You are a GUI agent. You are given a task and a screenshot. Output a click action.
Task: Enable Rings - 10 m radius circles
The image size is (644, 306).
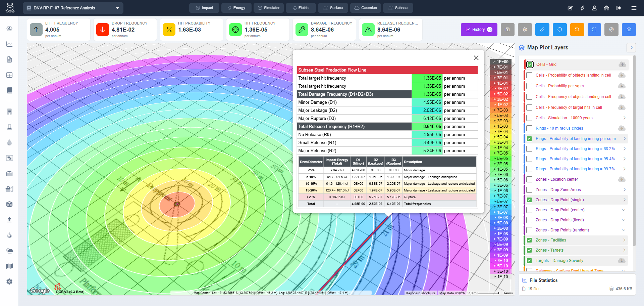(x=529, y=128)
